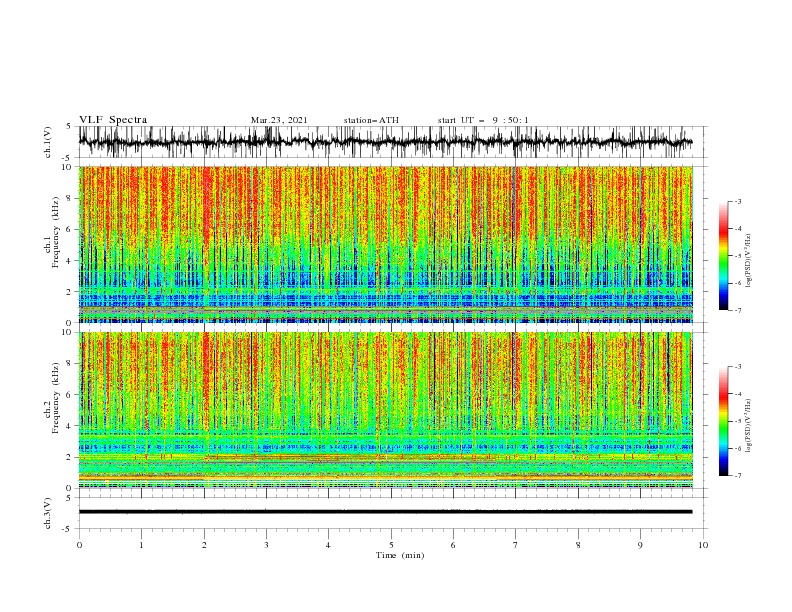Click the "-7" label on ch.2 color bar

click(x=737, y=476)
